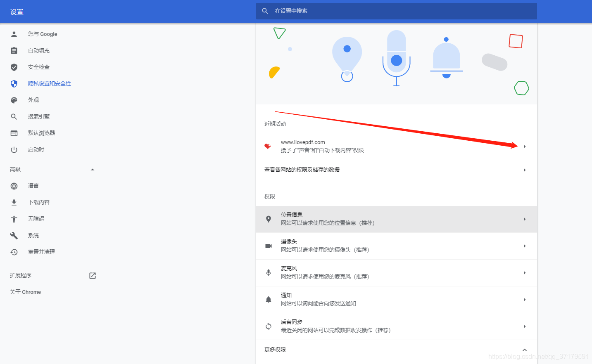Click the safety check shield icon
Screen dimensions: 592x364
(x=14, y=67)
